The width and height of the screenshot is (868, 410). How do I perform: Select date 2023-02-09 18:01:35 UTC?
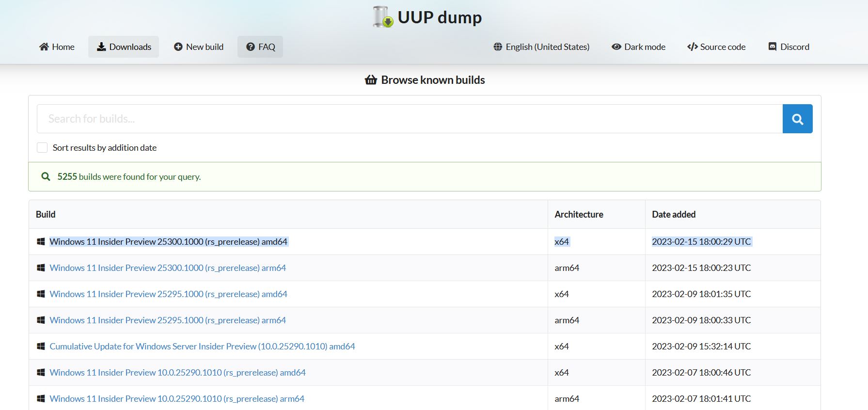point(701,294)
